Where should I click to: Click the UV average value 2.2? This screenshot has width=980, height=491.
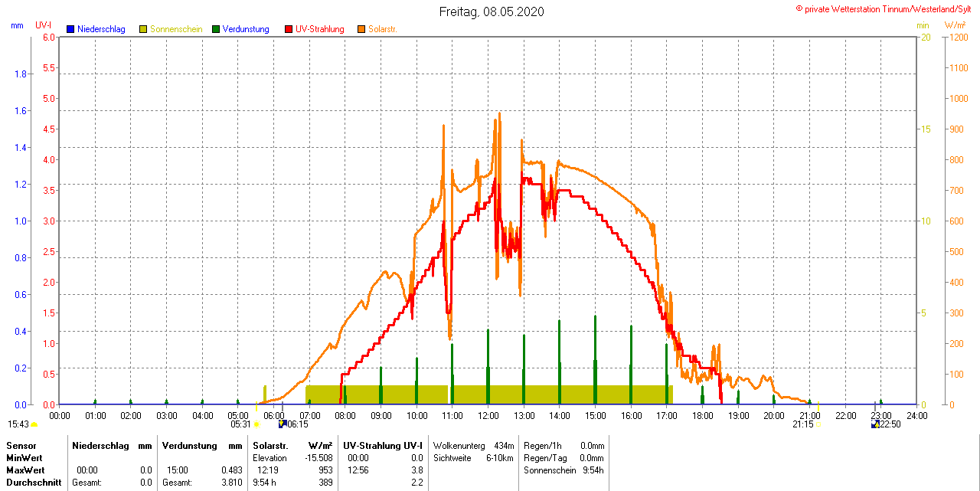point(418,483)
